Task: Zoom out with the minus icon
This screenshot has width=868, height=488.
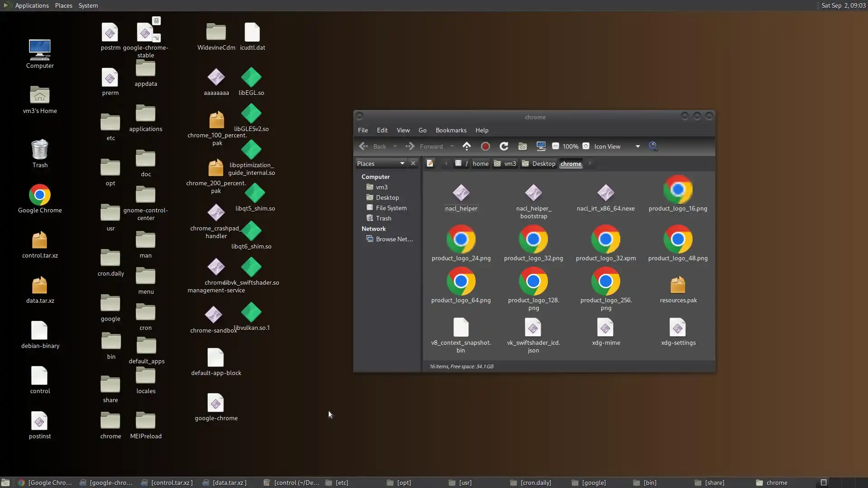Action: point(556,146)
